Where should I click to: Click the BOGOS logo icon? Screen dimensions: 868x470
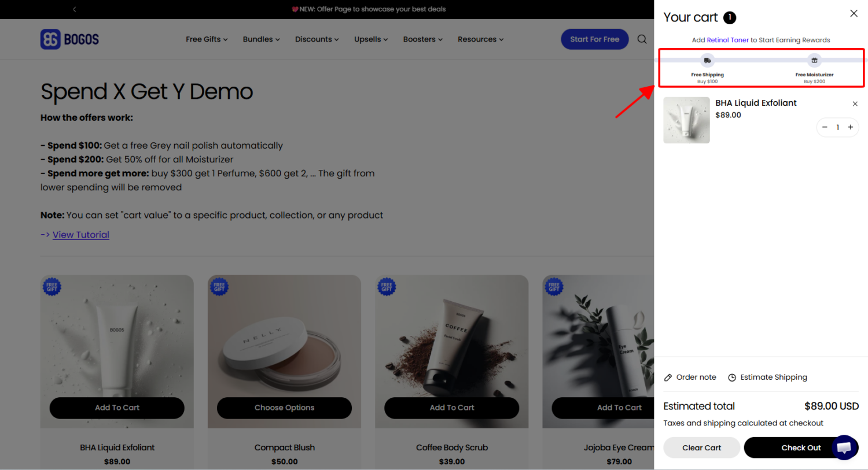point(50,39)
